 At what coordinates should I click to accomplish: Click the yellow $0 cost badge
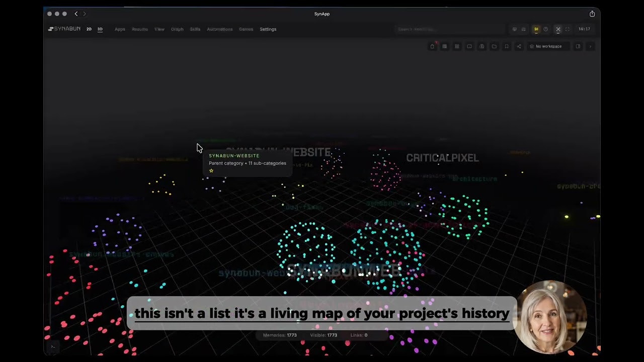point(536,29)
